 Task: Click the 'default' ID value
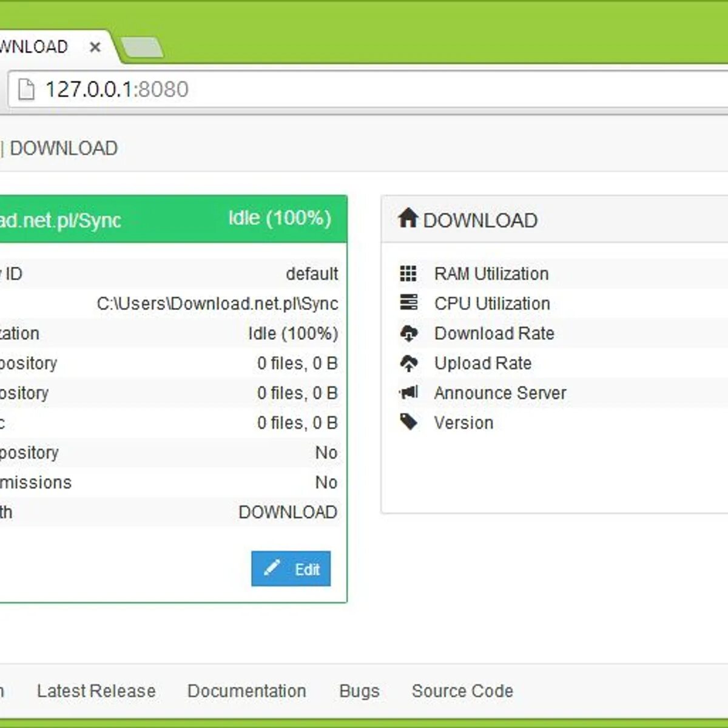point(312,274)
